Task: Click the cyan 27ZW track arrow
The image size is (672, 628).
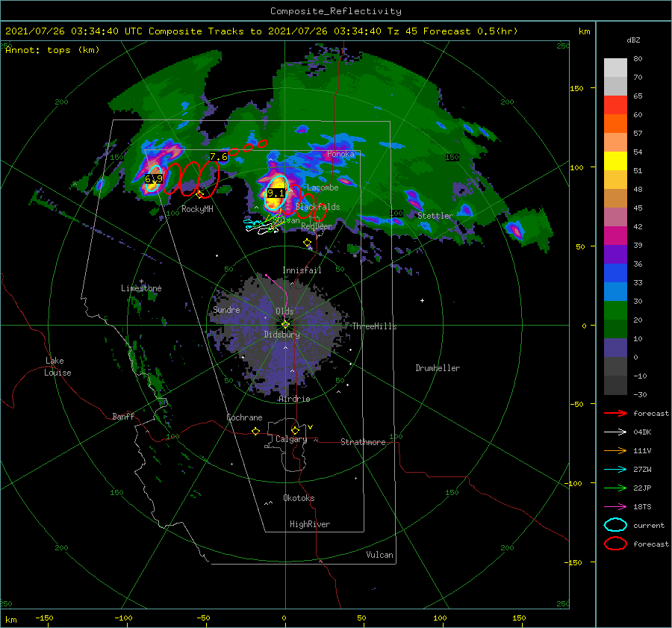Action: pos(615,470)
